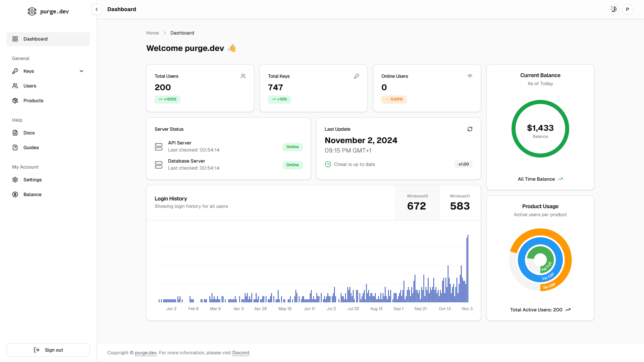644x362 pixels.
Task: Click the Products box icon in sidebar
Action: [15, 101]
